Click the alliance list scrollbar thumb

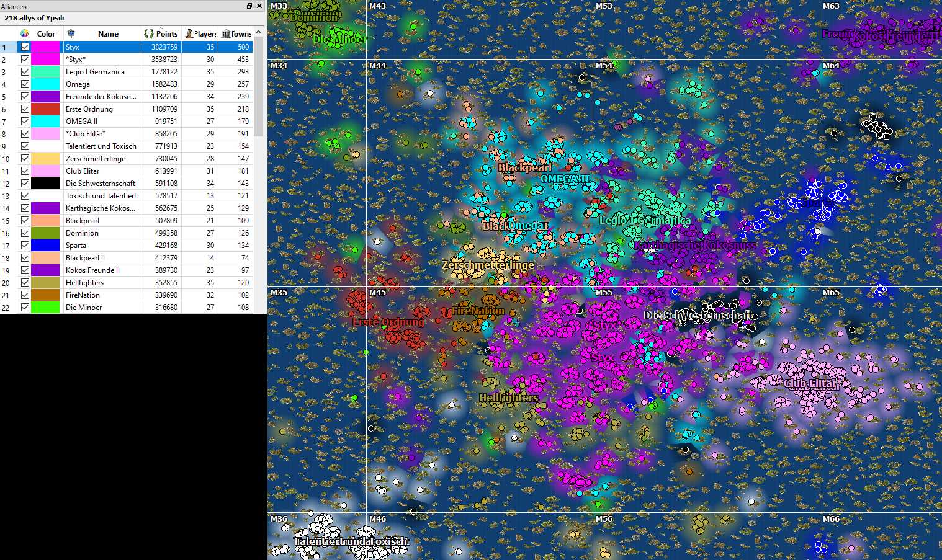tap(258, 87)
